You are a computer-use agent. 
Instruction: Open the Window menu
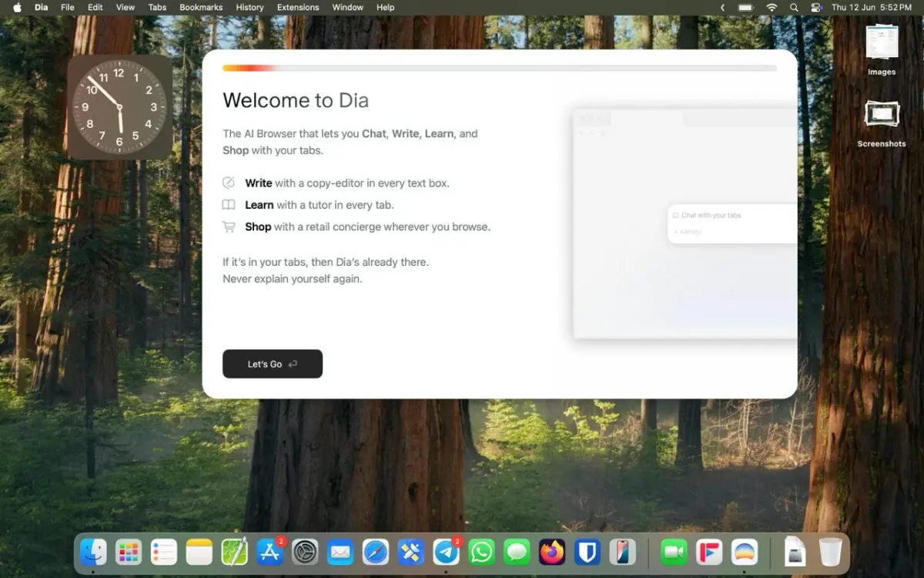click(x=348, y=8)
